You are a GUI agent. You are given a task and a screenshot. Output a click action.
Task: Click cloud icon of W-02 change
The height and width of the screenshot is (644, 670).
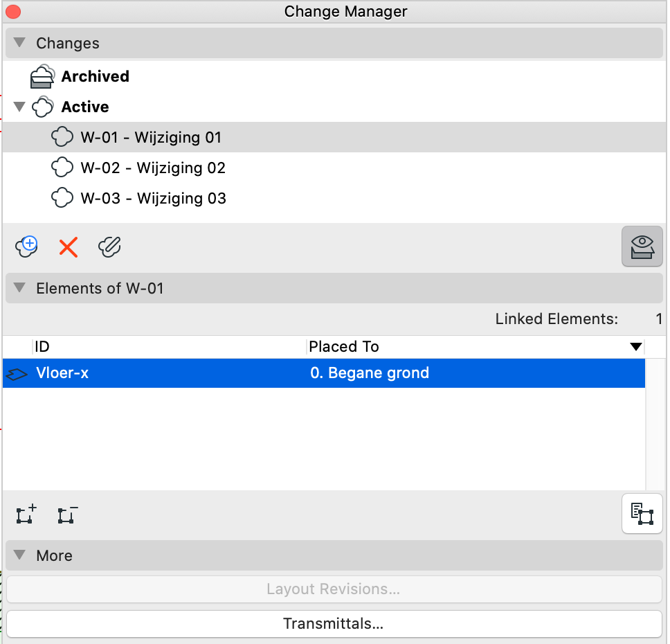click(62, 168)
